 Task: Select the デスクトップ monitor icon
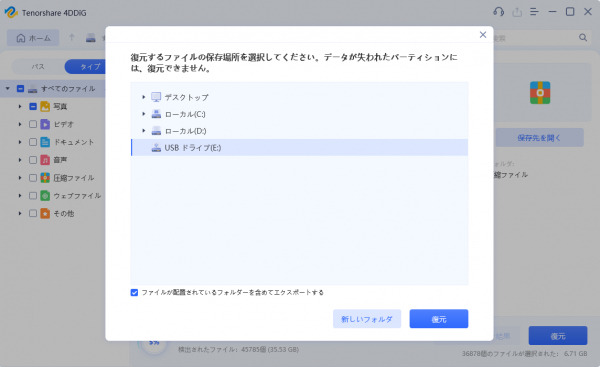[x=156, y=97]
